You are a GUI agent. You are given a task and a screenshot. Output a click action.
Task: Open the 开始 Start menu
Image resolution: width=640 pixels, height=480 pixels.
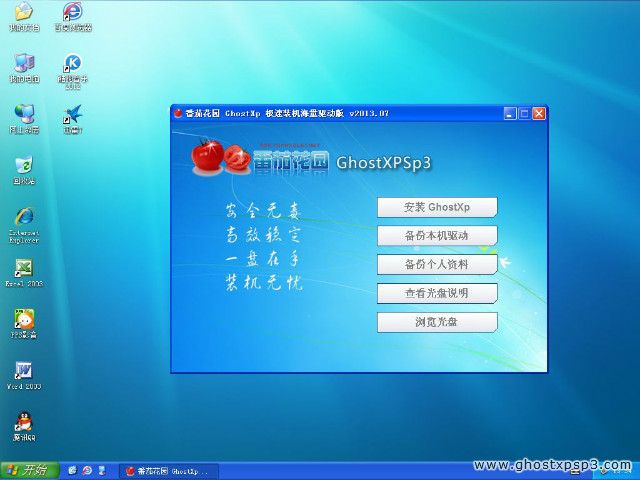[x=30, y=470]
